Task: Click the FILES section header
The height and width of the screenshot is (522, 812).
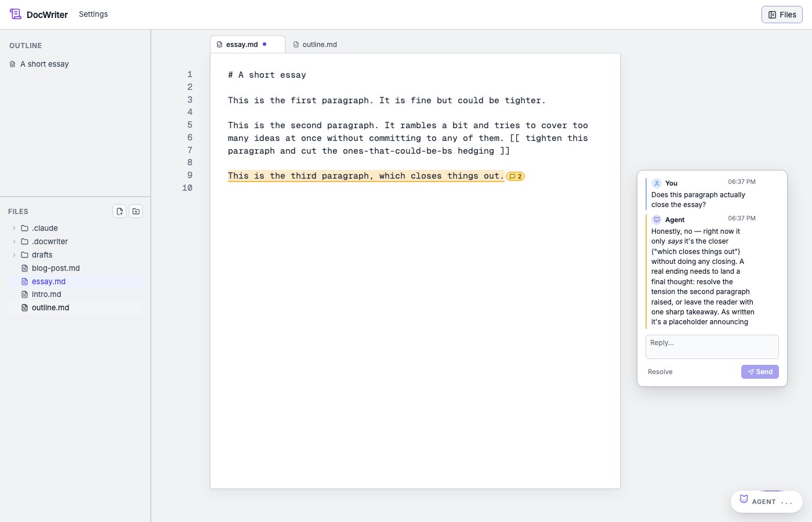Action: 18,212
